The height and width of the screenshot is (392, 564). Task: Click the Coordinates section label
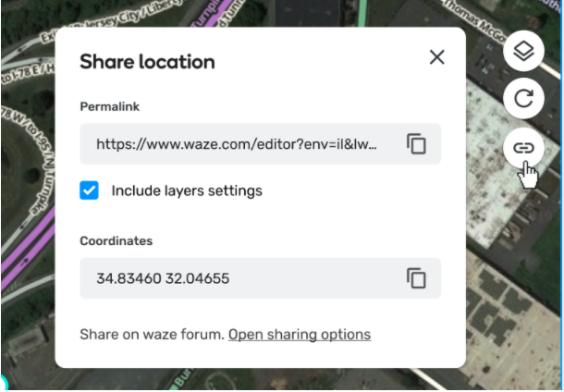116,241
